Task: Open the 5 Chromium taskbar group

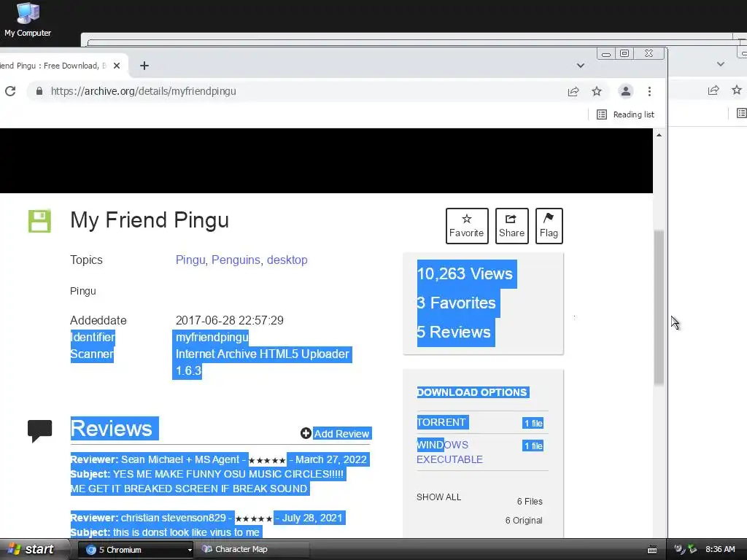Action: tap(135, 550)
